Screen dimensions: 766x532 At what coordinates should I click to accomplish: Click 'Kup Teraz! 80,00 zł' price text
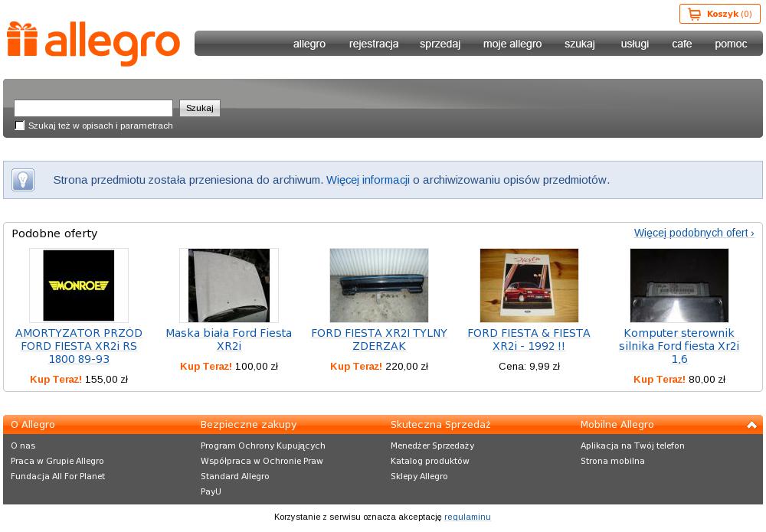[679, 380]
